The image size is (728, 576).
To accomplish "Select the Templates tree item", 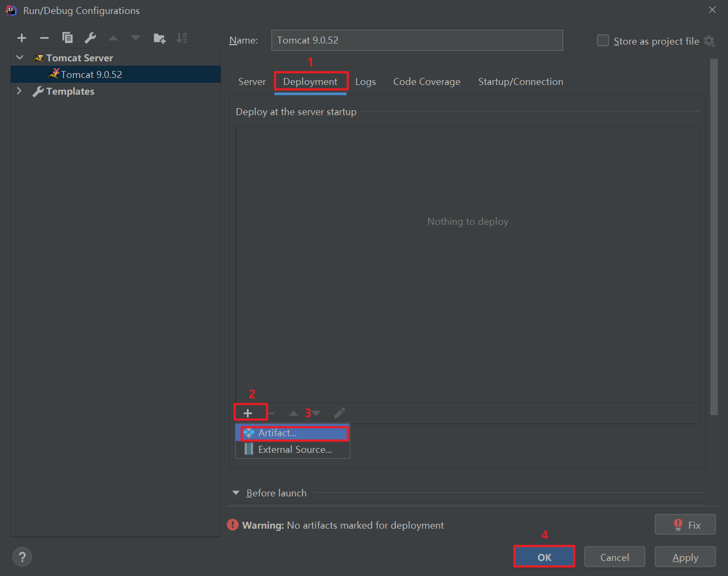I will (70, 91).
